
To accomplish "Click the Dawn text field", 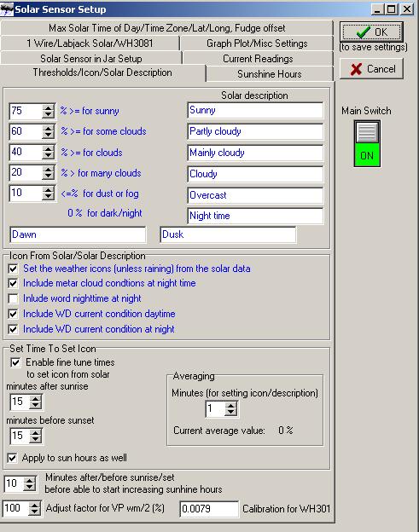I will 79,234.
